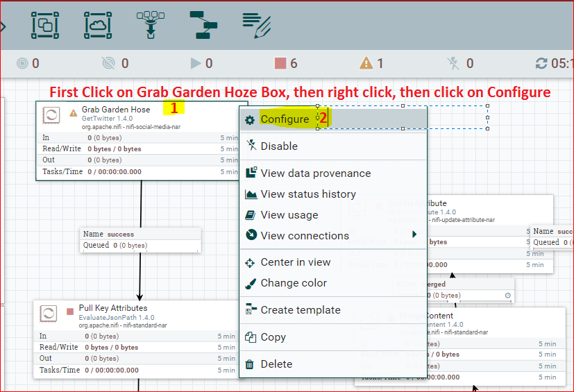Click the disabled components status icon
Viewport: 574px width, 392px height.
pos(453,63)
